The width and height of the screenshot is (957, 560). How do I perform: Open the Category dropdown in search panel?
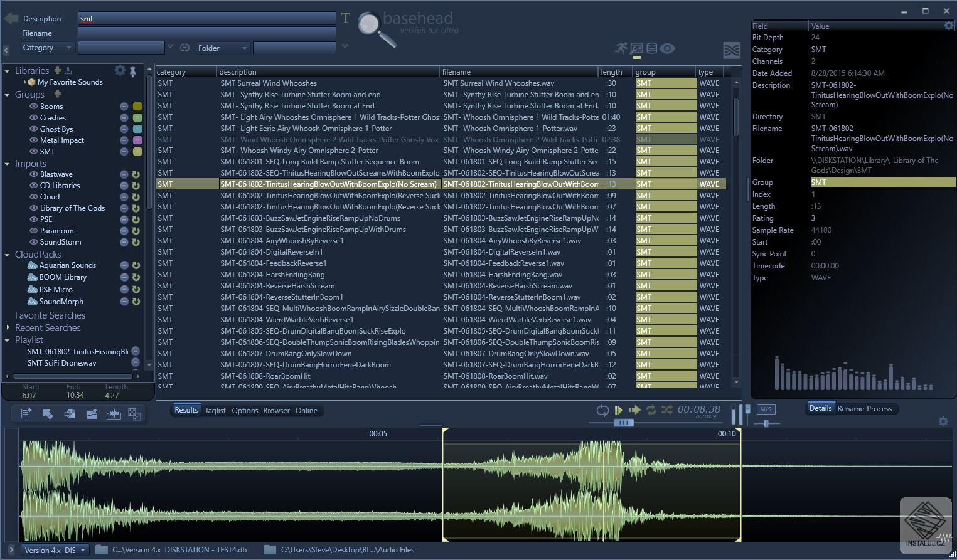[47, 48]
